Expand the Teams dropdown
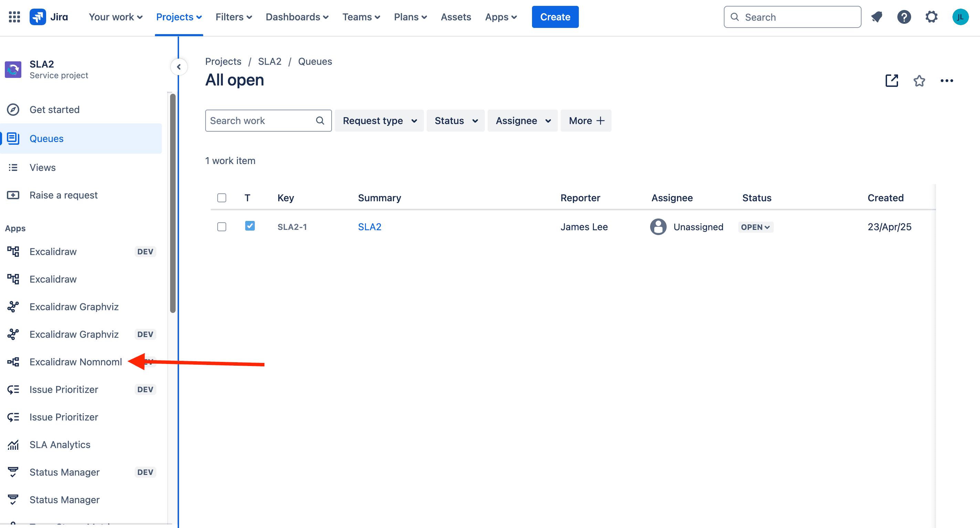Viewport: 980px width, 528px height. (361, 17)
